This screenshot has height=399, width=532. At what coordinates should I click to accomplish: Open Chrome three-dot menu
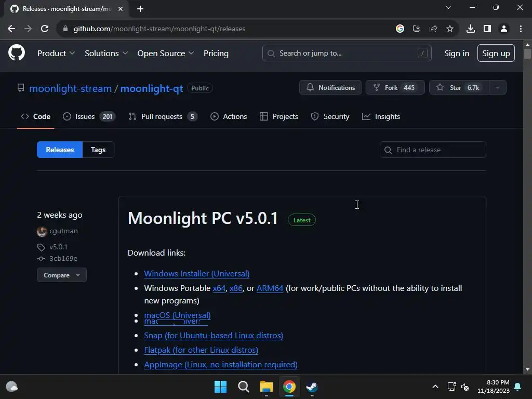pos(521,29)
